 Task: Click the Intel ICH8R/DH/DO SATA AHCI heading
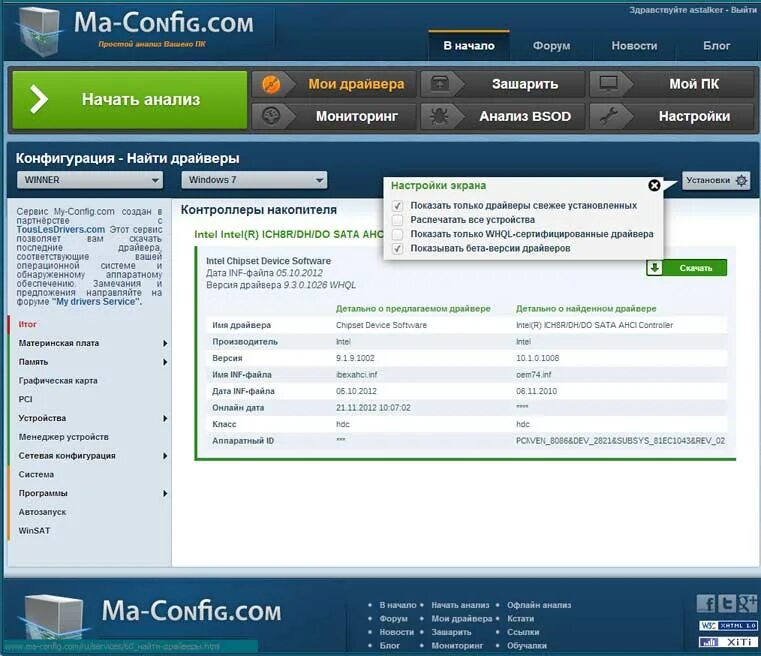(289, 234)
